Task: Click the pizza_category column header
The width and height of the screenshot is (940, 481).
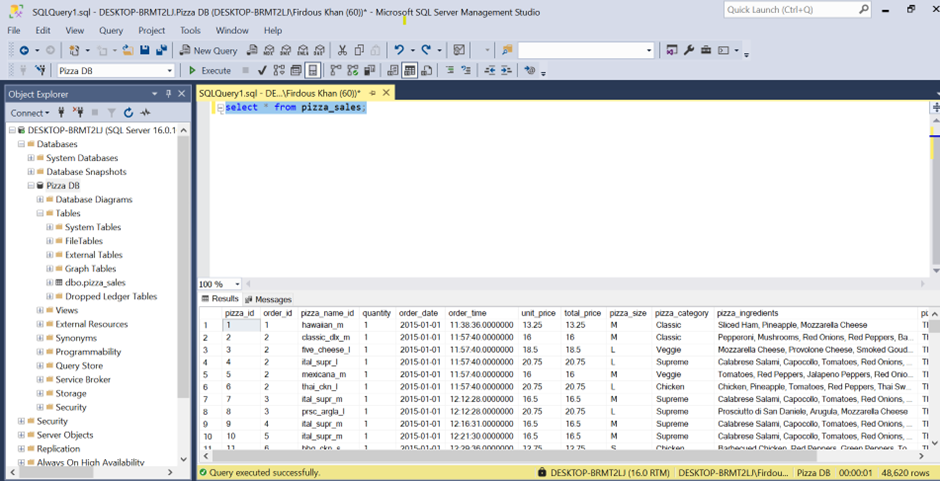Action: [682, 313]
